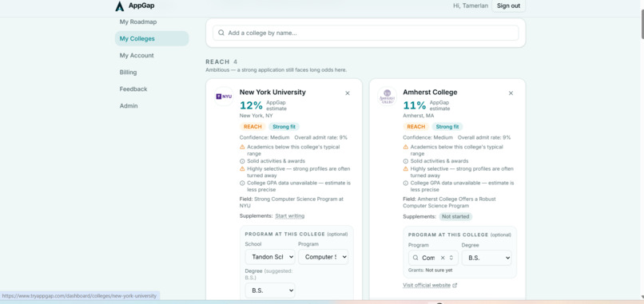This screenshot has height=304, width=644.
Task: Click Not started supplements badge for Amherst
Action: click(x=455, y=216)
